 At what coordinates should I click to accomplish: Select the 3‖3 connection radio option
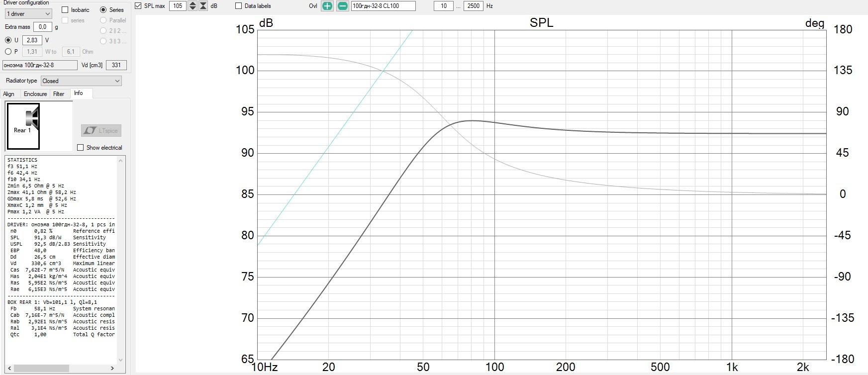pyautogui.click(x=103, y=41)
